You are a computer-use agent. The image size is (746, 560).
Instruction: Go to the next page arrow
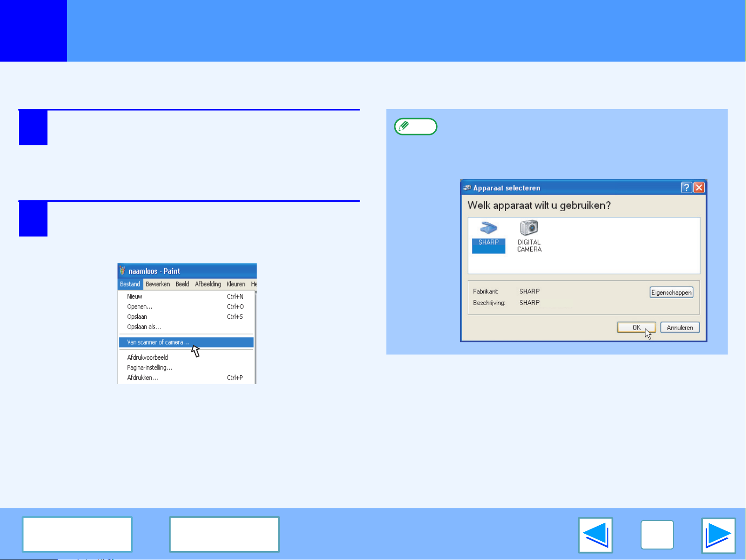point(718,536)
